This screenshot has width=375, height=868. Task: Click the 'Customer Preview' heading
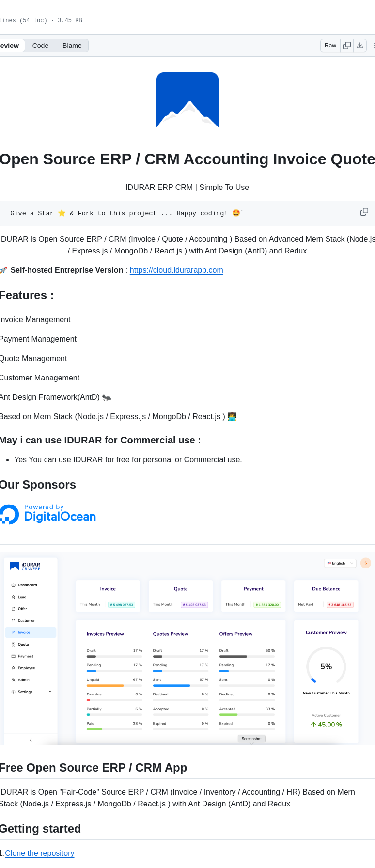coord(326,632)
